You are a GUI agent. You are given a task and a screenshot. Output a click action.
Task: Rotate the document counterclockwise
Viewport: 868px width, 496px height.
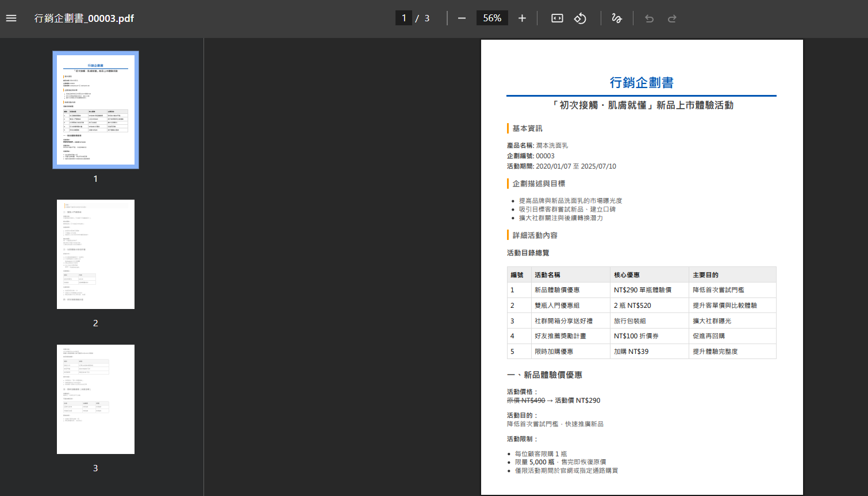pos(580,18)
